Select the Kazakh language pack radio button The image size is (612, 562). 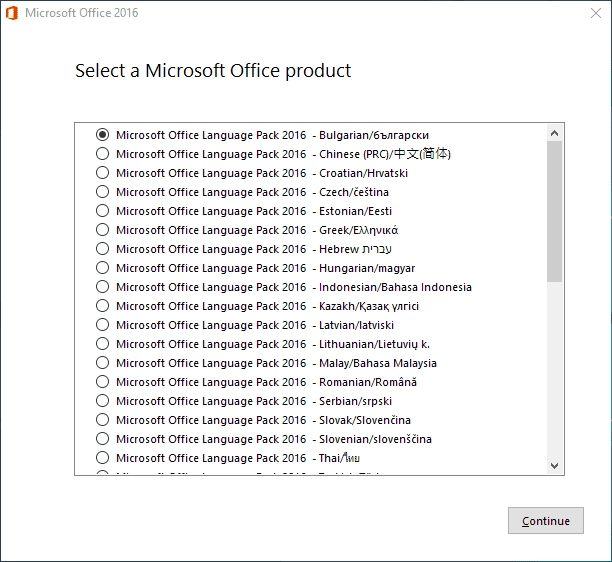[x=102, y=306]
